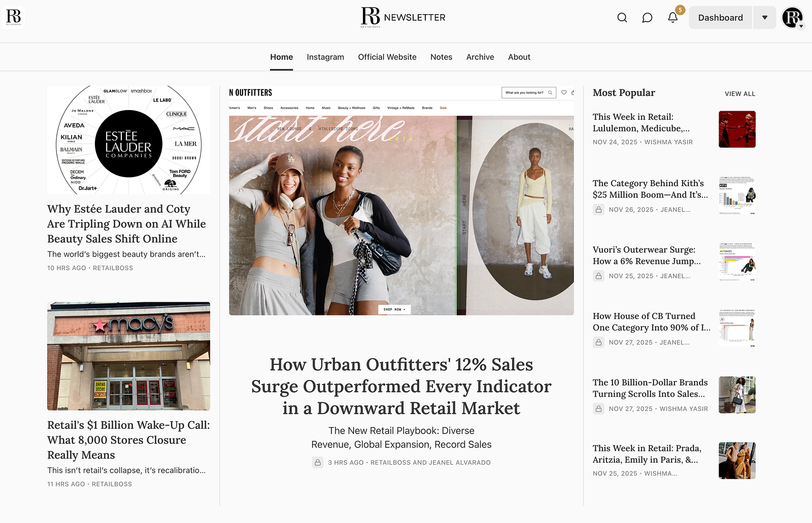Click chart thumbnail beside Vuori article

point(737,262)
